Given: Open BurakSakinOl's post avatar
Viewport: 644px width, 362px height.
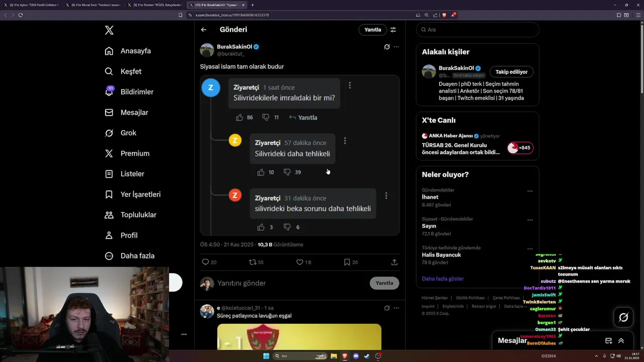Looking at the screenshot, I should click(x=207, y=50).
